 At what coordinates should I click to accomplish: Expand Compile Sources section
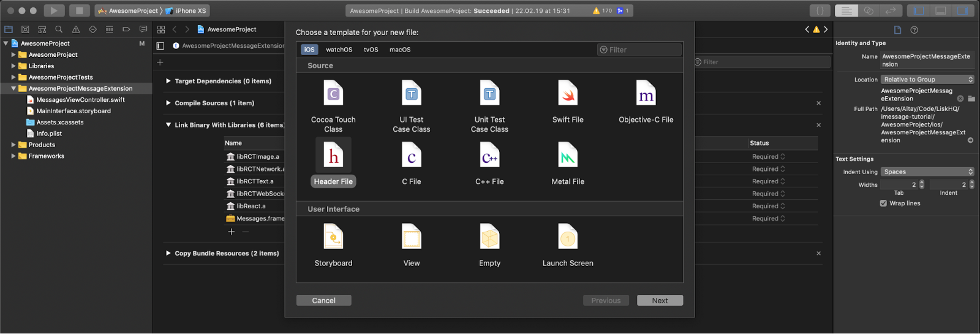click(168, 103)
